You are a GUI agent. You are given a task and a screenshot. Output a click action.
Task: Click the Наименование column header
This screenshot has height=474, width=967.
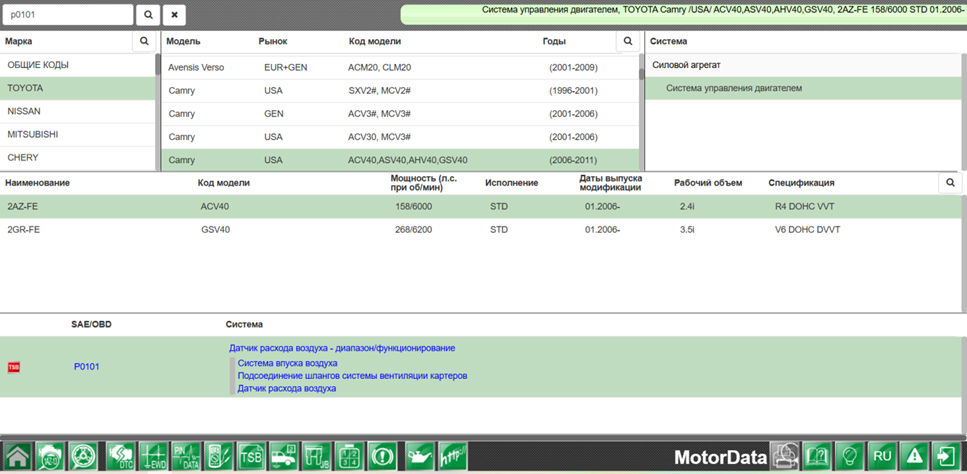point(37,183)
